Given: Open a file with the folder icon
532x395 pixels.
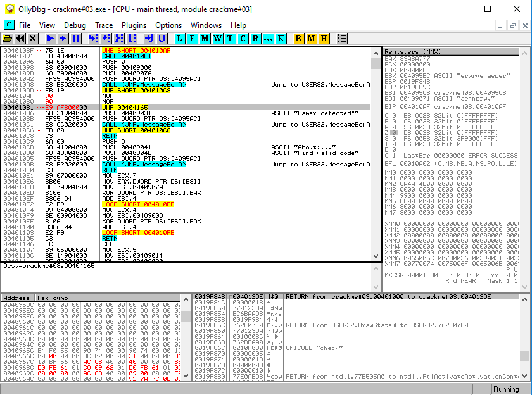Looking at the screenshot, I should coord(7,39).
